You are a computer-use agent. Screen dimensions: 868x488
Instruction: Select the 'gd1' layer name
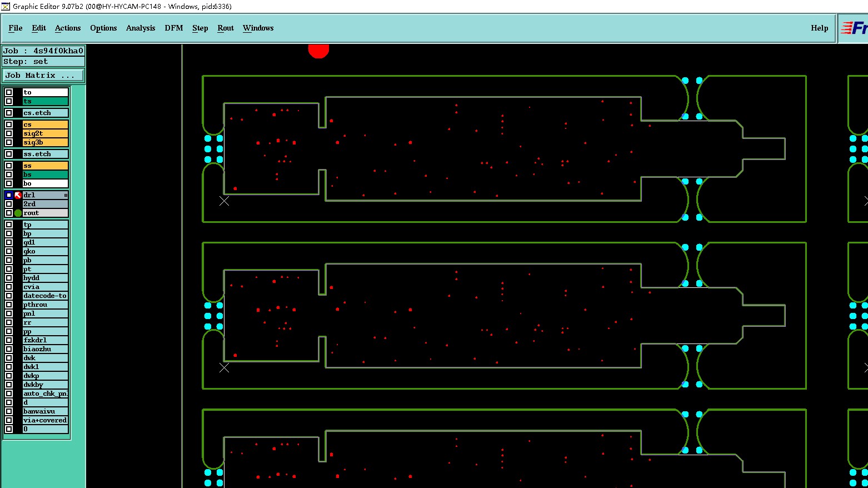tap(45, 242)
